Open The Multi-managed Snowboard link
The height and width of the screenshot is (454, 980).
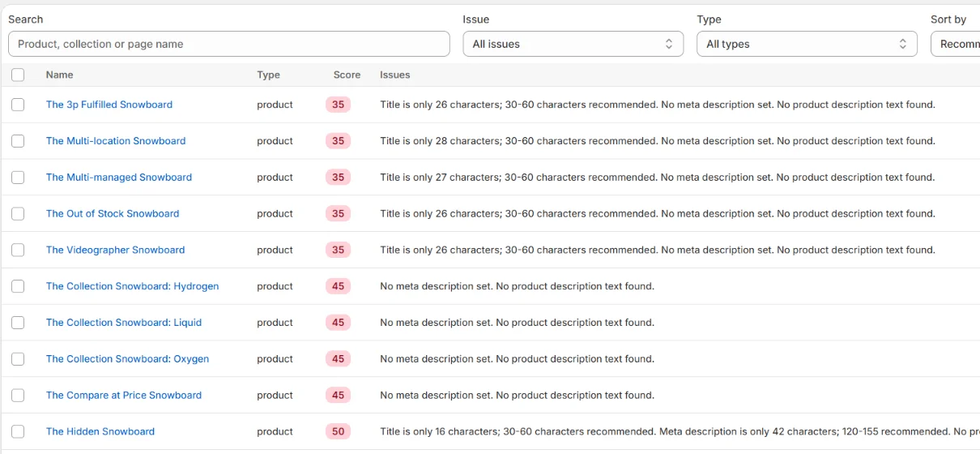tap(119, 178)
